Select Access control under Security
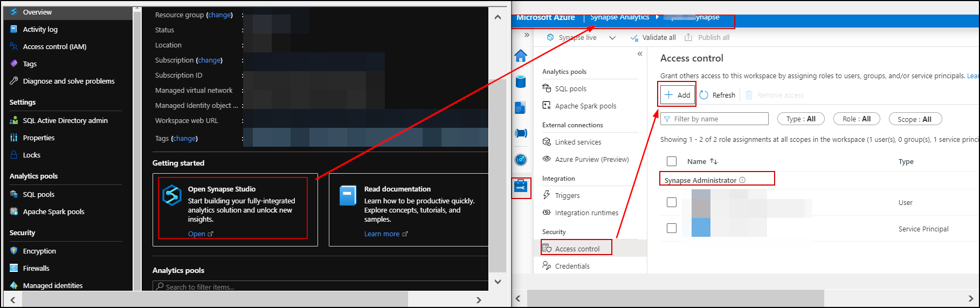Viewport: 980px width, 308px height. pos(577,249)
